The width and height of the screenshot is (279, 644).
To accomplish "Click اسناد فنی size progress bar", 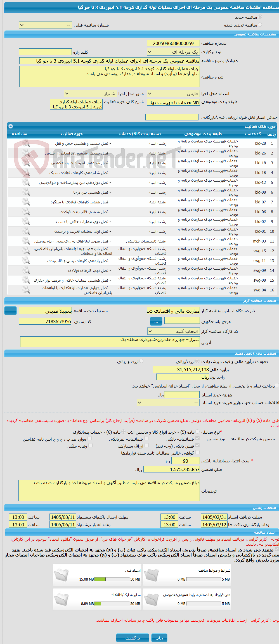I will coord(112,579).
